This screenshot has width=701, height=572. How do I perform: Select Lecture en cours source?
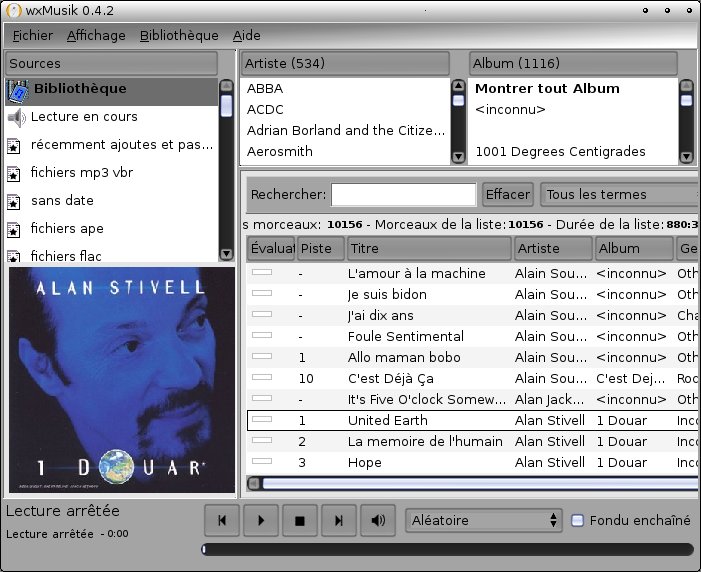111,117
